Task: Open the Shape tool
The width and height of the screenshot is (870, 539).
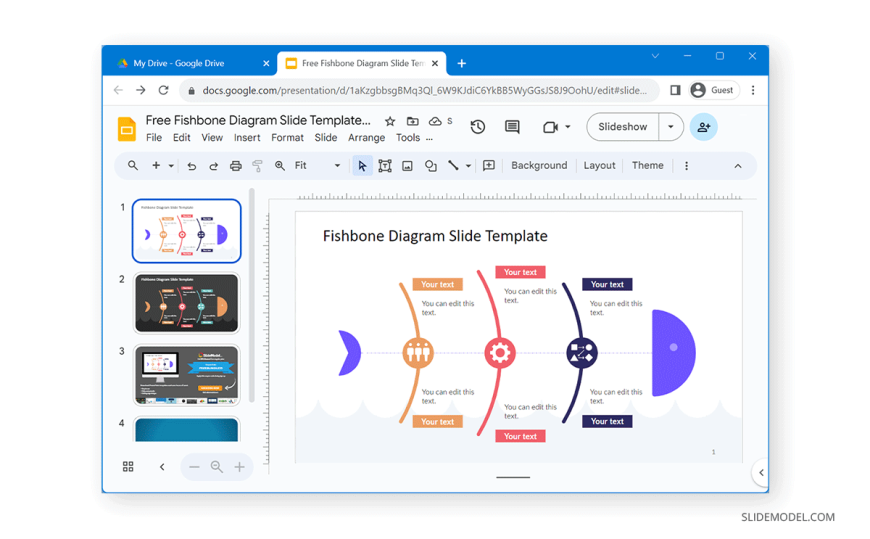Action: point(431,165)
